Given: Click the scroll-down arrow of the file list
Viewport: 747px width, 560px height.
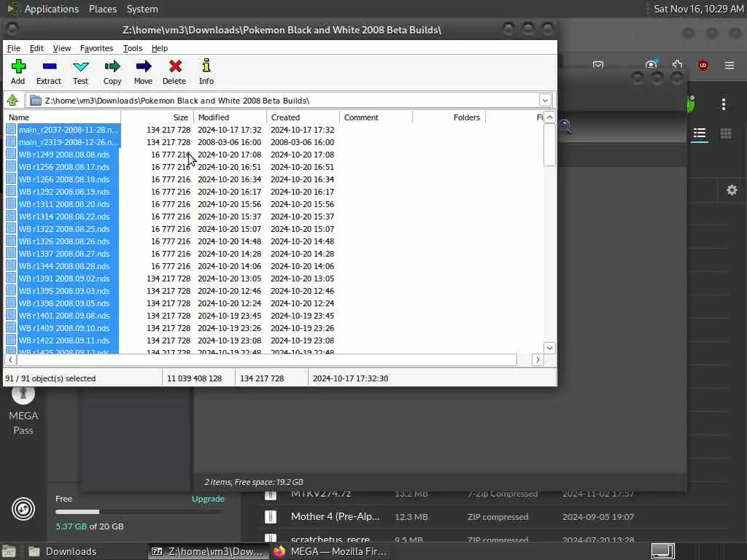Looking at the screenshot, I should pyautogui.click(x=549, y=348).
